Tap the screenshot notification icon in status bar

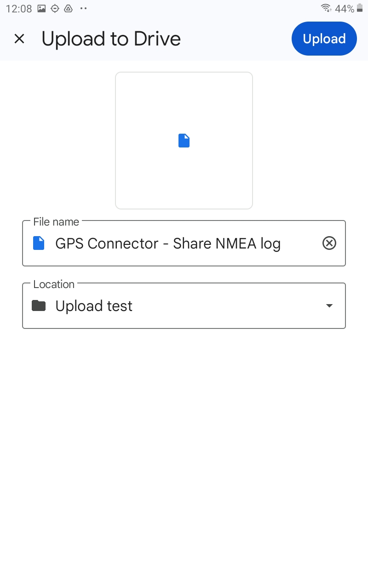pyautogui.click(x=41, y=8)
